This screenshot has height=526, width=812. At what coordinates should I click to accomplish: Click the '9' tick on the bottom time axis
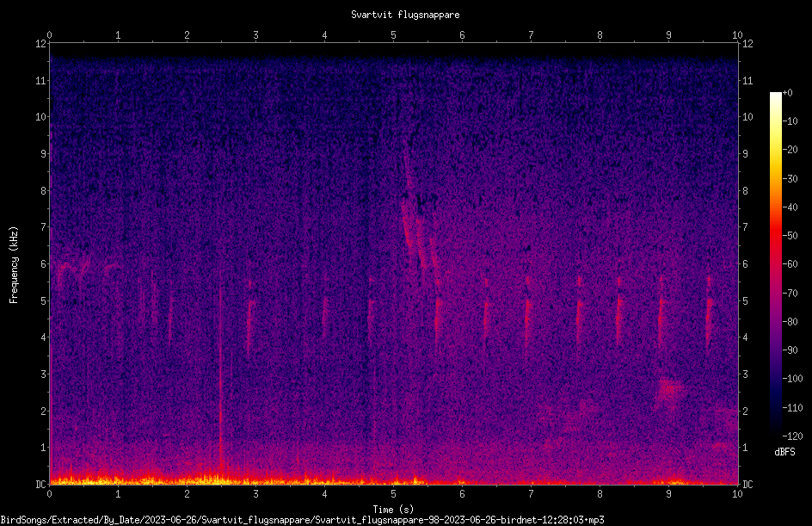(668, 494)
